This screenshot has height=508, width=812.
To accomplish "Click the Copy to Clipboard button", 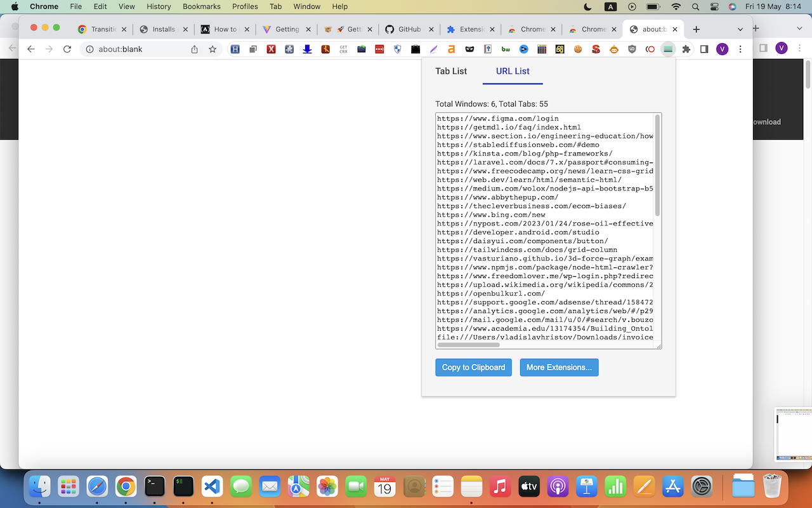I will coord(473,367).
